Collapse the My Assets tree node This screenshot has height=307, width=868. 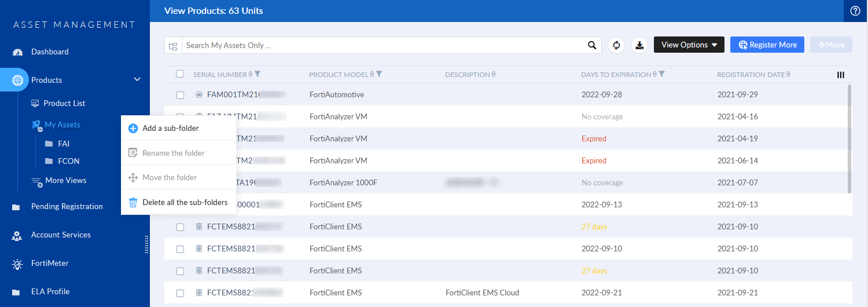pyautogui.click(x=40, y=129)
